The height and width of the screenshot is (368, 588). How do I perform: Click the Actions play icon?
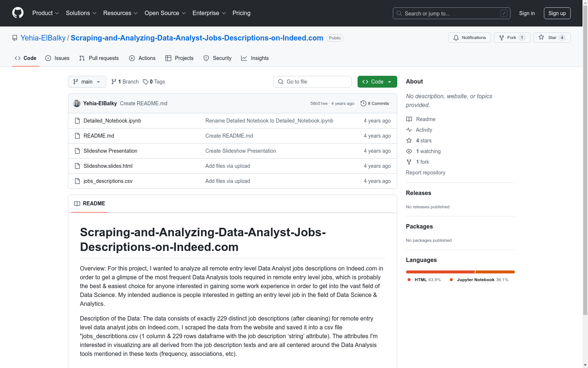click(x=132, y=58)
